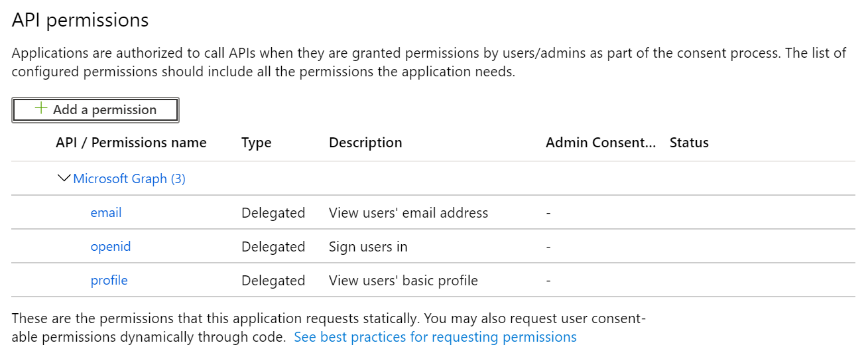Click the Type column header
Image resolution: width=868 pixels, height=349 pixels.
pyautogui.click(x=257, y=143)
